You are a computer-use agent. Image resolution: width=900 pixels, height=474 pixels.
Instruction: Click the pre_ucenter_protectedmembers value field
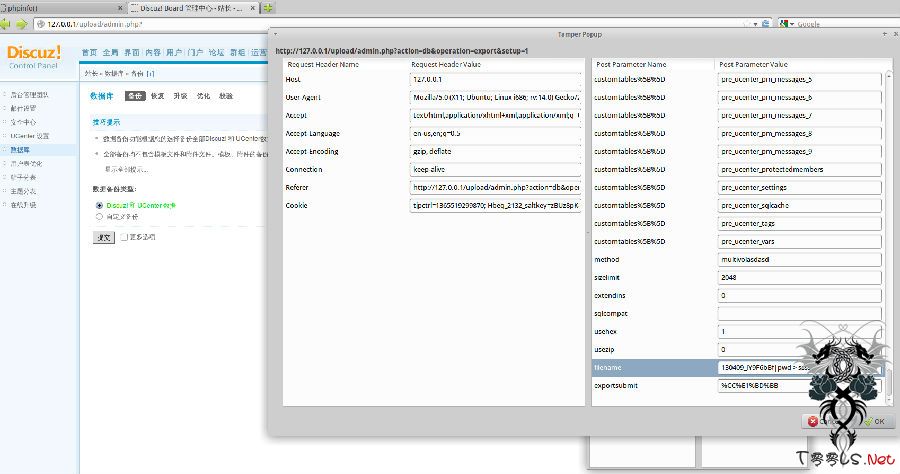coord(800,170)
